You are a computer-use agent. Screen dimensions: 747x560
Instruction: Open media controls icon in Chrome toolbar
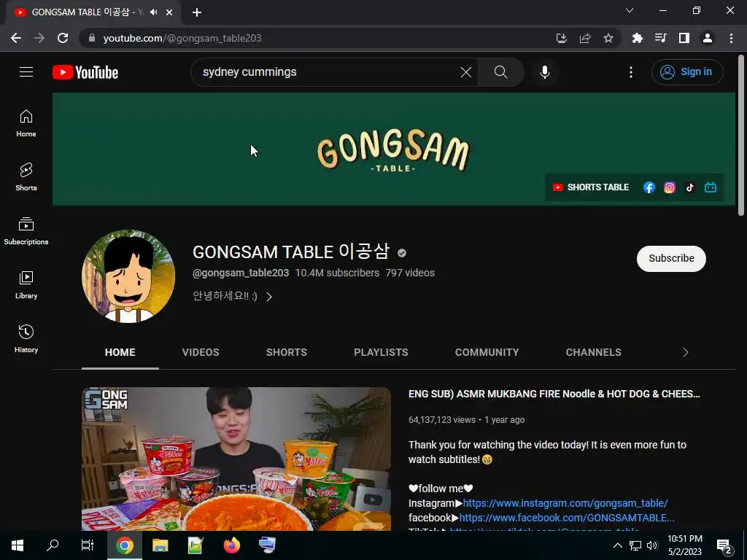[660, 38]
